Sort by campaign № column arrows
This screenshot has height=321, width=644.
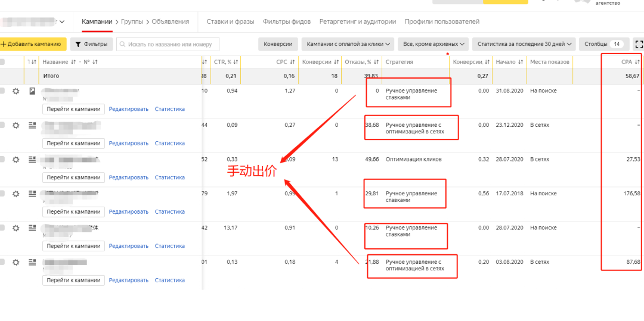click(x=94, y=62)
